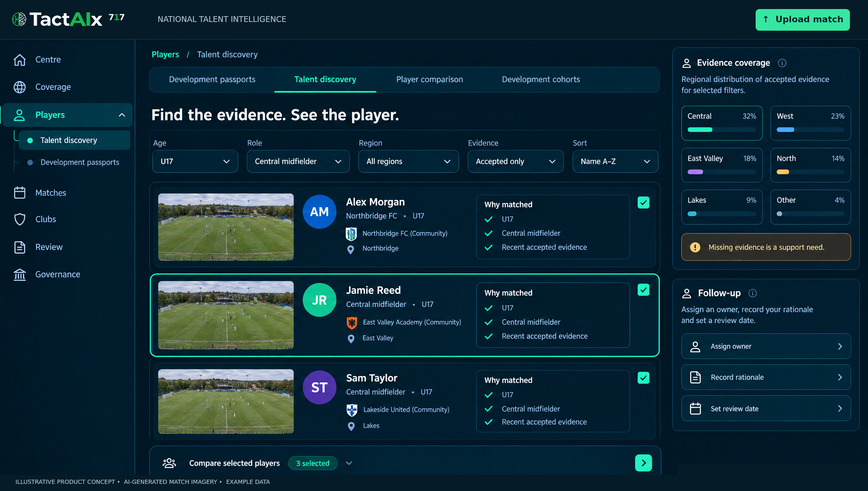Click the Matches calendar icon
Screen dimensions: 868x491
click(20, 193)
